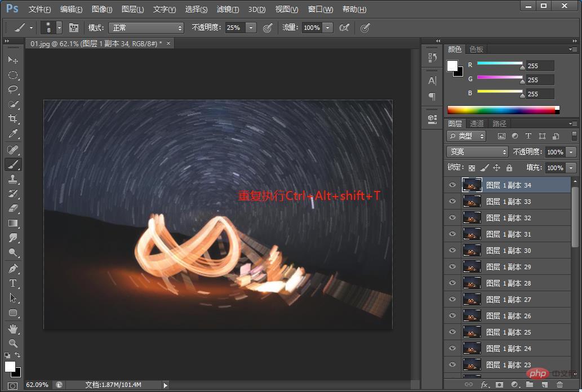Open the tool preset picker arrow
582x392 pixels.
click(x=31, y=28)
